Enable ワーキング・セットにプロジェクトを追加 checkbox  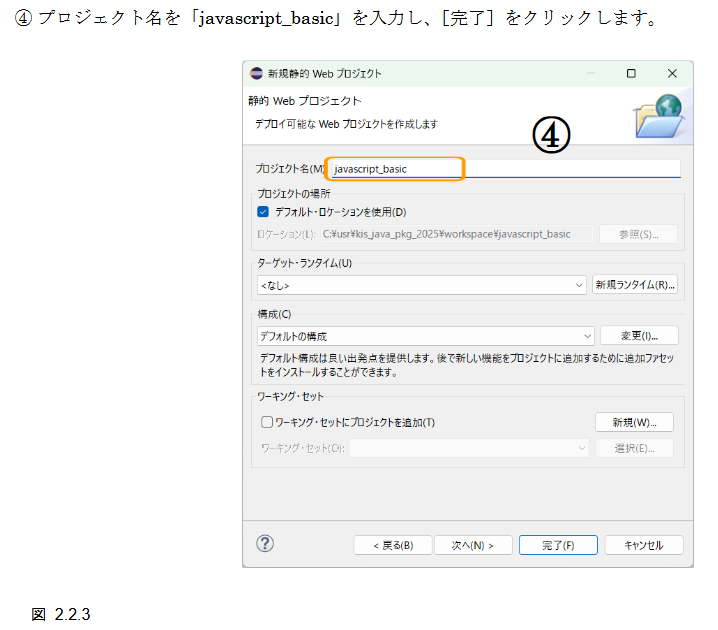[x=266, y=422]
